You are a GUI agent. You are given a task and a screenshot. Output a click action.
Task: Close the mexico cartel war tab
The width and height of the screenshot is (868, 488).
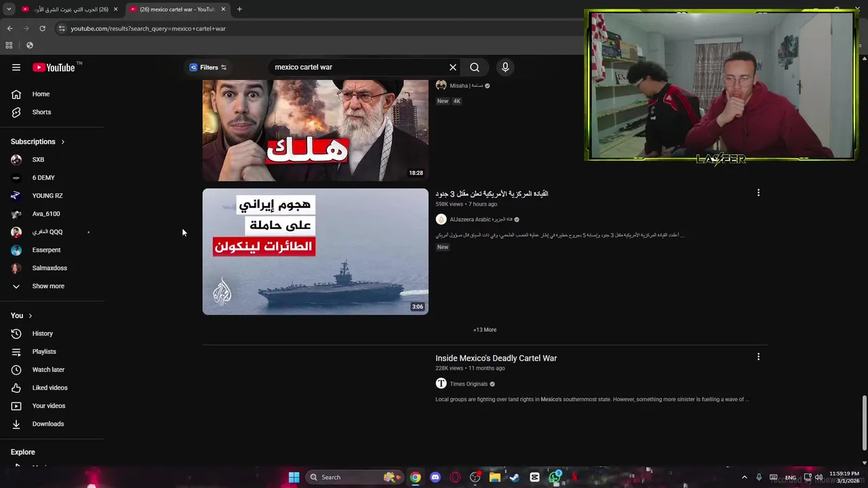(x=223, y=9)
